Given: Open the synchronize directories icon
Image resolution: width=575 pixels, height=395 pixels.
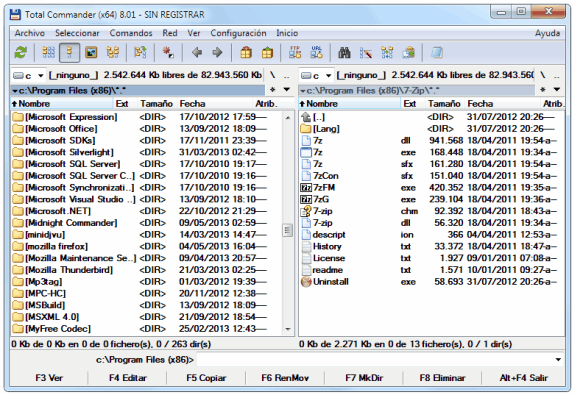Looking at the screenshot, I should point(387,53).
